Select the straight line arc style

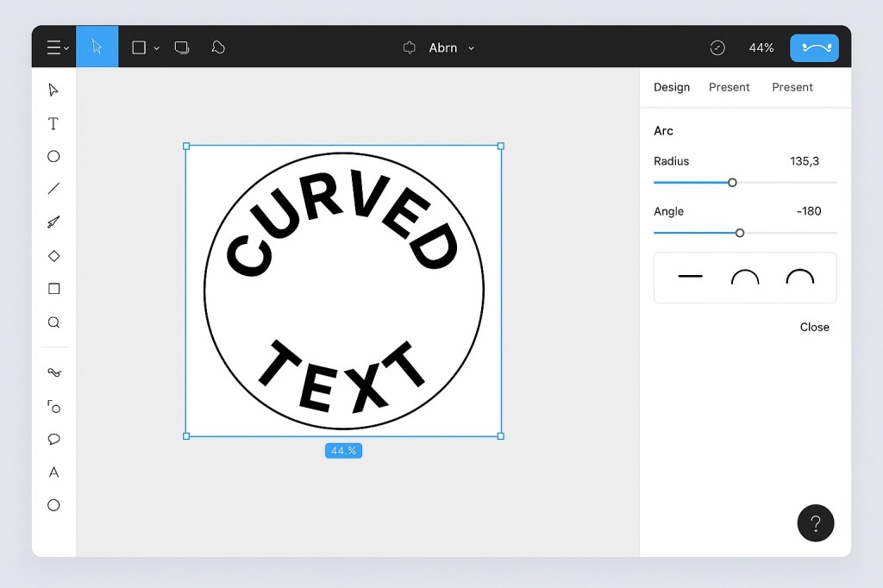690,277
